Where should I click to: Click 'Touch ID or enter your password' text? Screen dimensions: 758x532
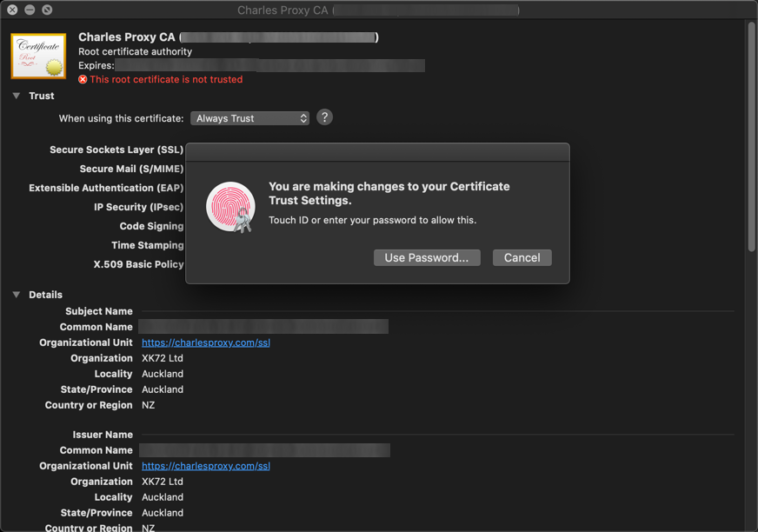point(373,220)
